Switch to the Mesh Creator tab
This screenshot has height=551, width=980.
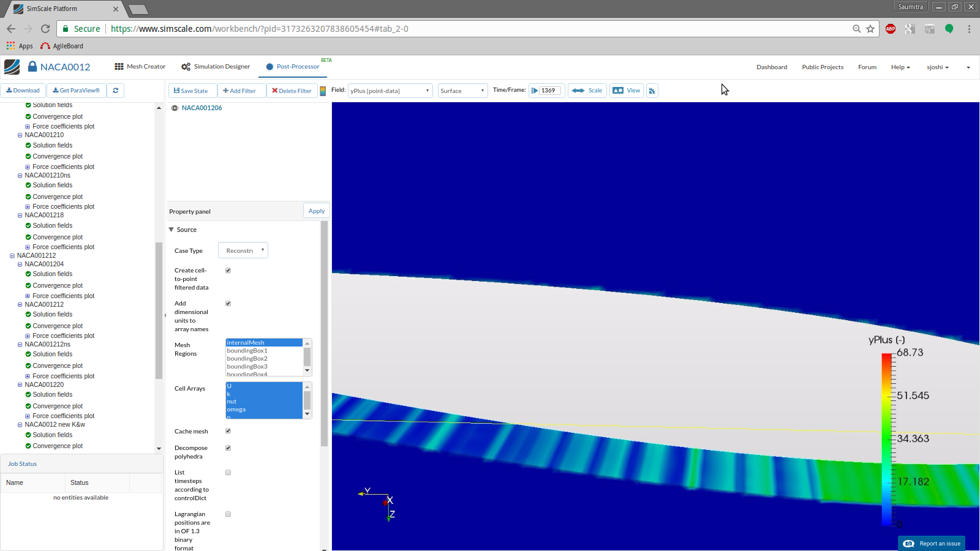point(140,67)
